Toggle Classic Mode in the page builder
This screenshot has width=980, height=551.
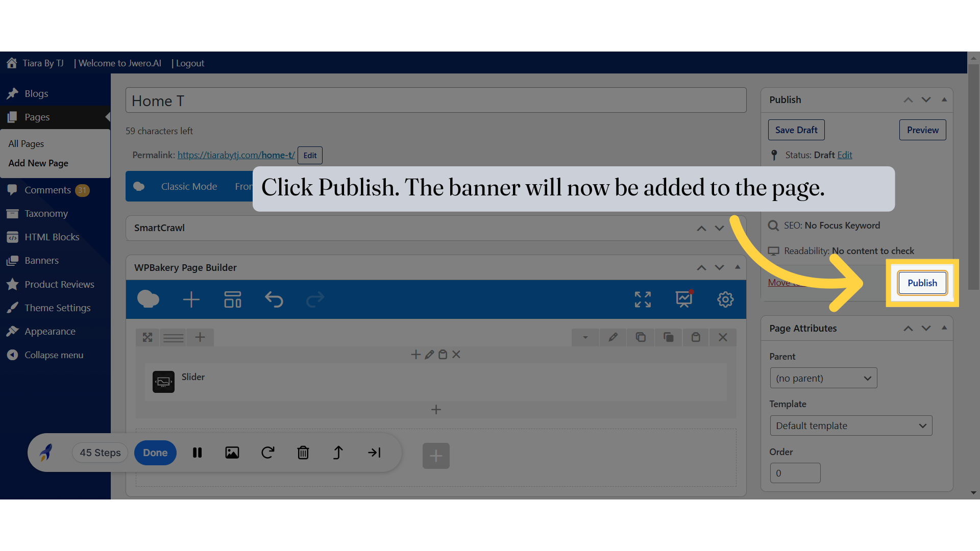click(189, 186)
